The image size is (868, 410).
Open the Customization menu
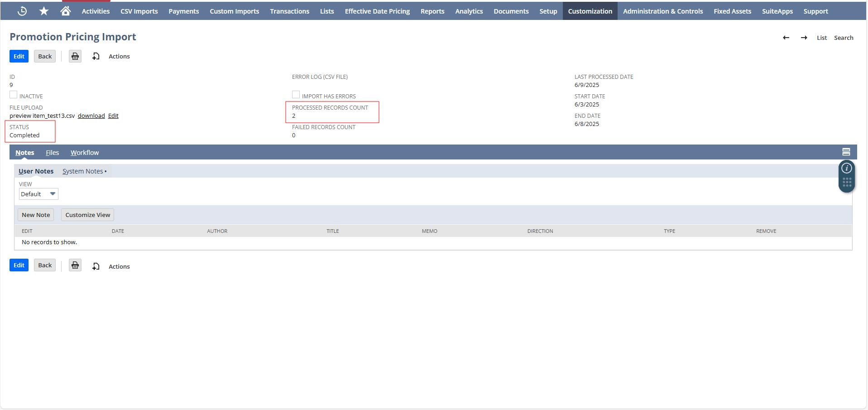pos(590,11)
